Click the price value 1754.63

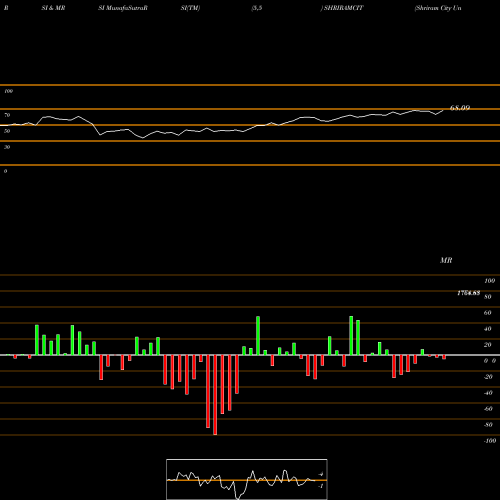(469, 293)
